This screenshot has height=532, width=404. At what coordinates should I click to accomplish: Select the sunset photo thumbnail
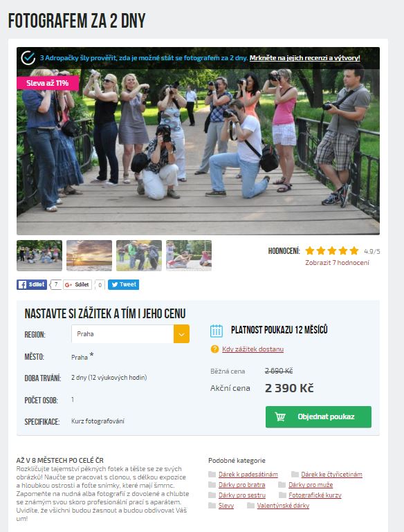[89, 255]
